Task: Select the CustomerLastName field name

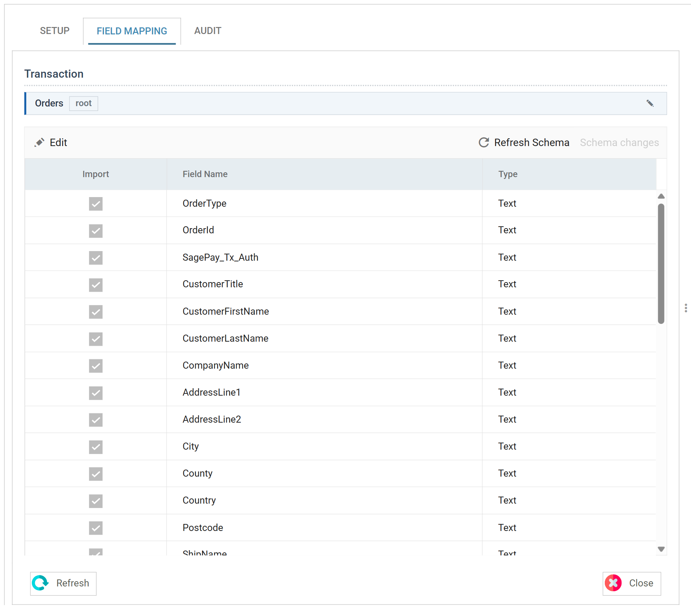Action: [226, 338]
